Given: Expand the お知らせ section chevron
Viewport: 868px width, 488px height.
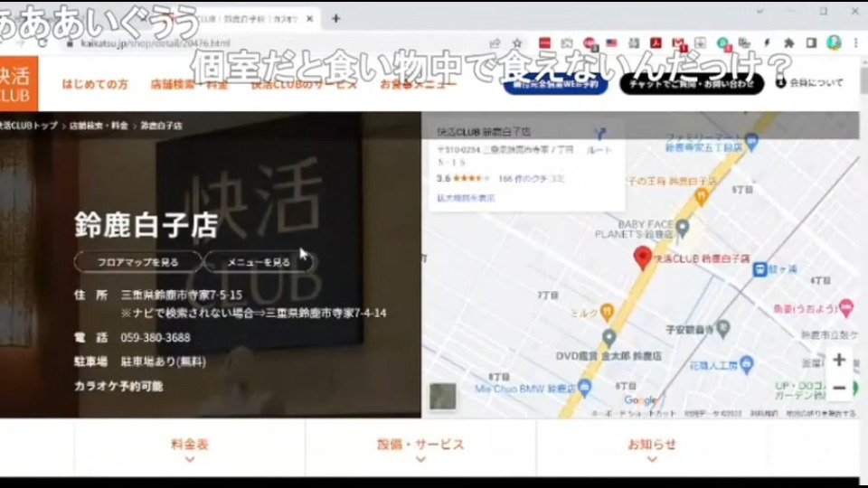Looking at the screenshot, I should 652,459.
